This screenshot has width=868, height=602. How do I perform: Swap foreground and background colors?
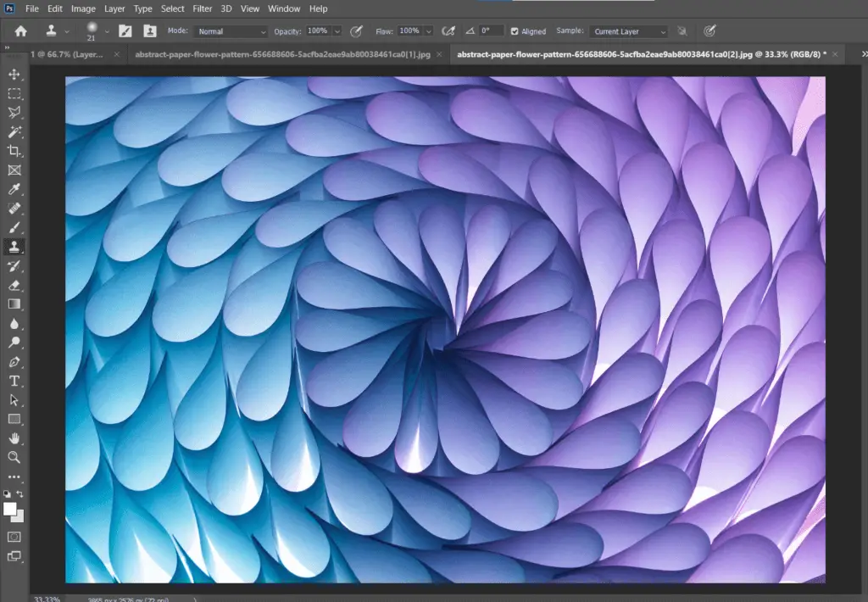[20, 493]
